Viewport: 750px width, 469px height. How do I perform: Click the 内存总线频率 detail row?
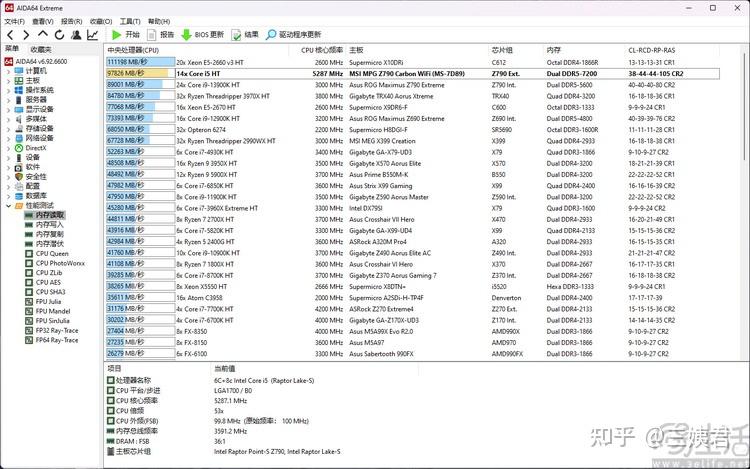tap(177, 431)
